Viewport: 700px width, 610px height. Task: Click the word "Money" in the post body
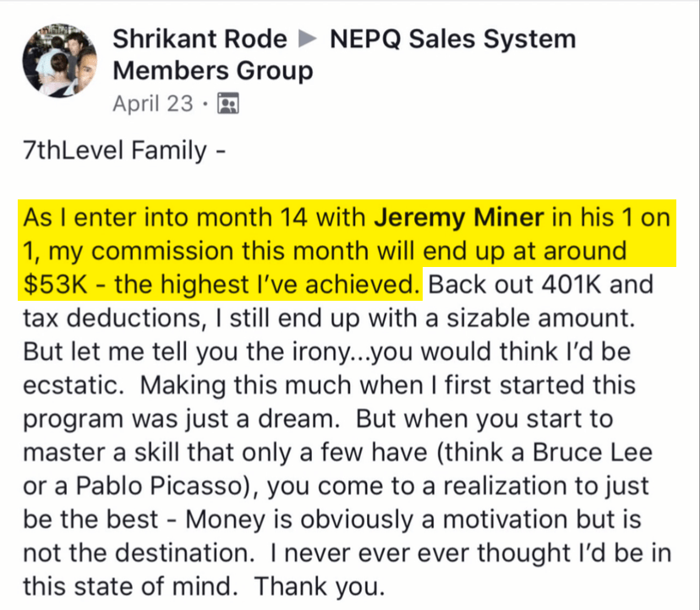point(226,520)
